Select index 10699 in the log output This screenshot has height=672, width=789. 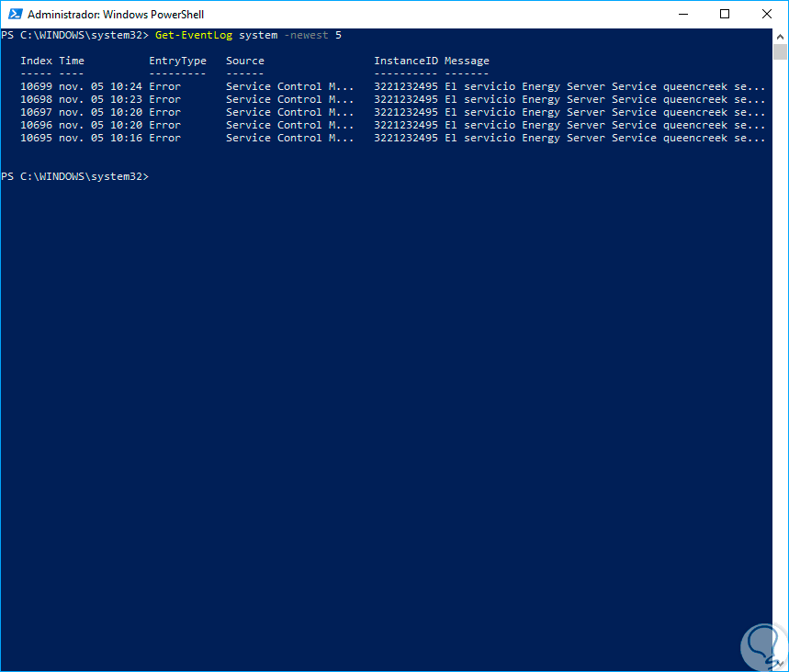coord(36,86)
